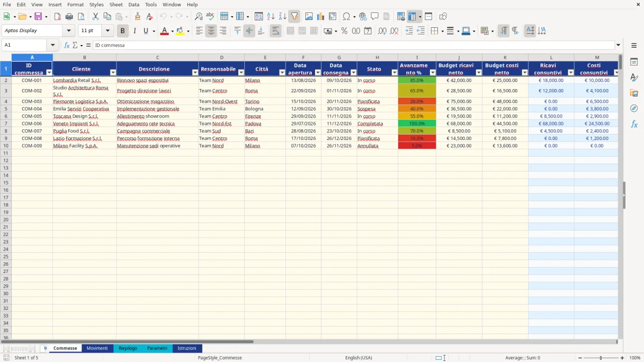The width and height of the screenshot is (644, 362).
Task: Open Find & Replace
Action: coord(199,17)
